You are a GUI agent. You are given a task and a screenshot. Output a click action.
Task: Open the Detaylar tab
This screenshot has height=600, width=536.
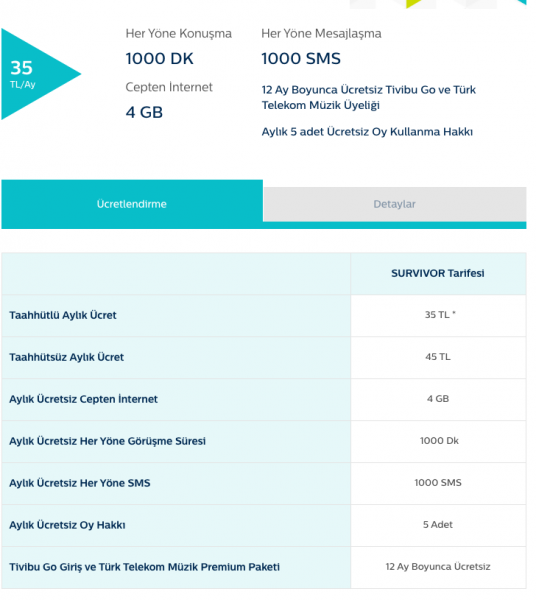tap(394, 204)
